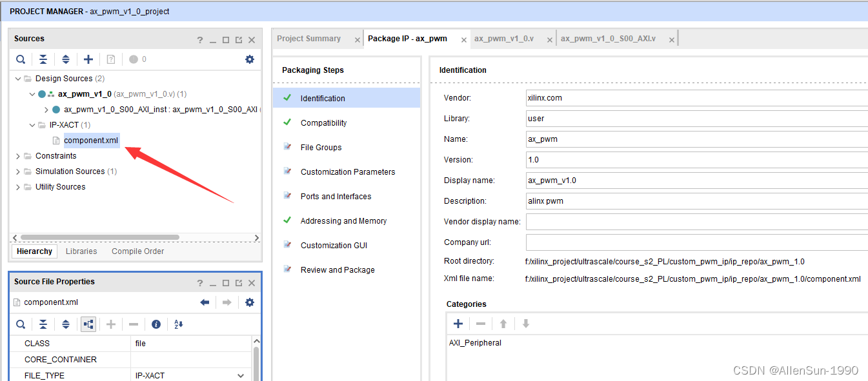868x381 pixels.
Task: Open the Compatibility packaging step
Action: (x=347, y=123)
